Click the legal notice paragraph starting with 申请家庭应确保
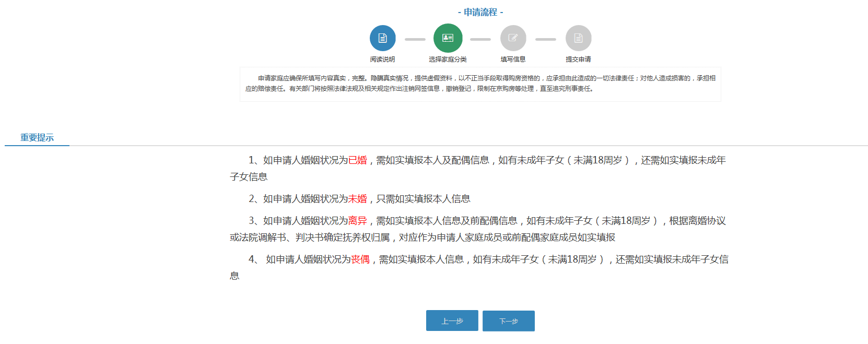 click(x=480, y=84)
